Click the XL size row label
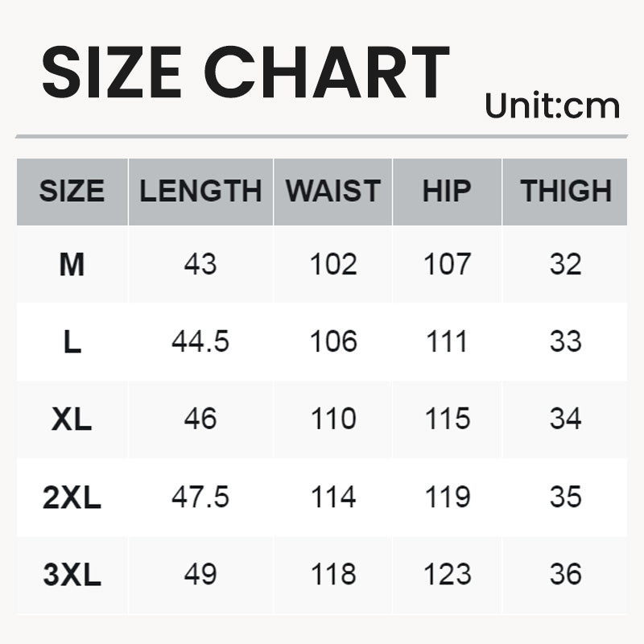The width and height of the screenshot is (644, 644). [72, 419]
